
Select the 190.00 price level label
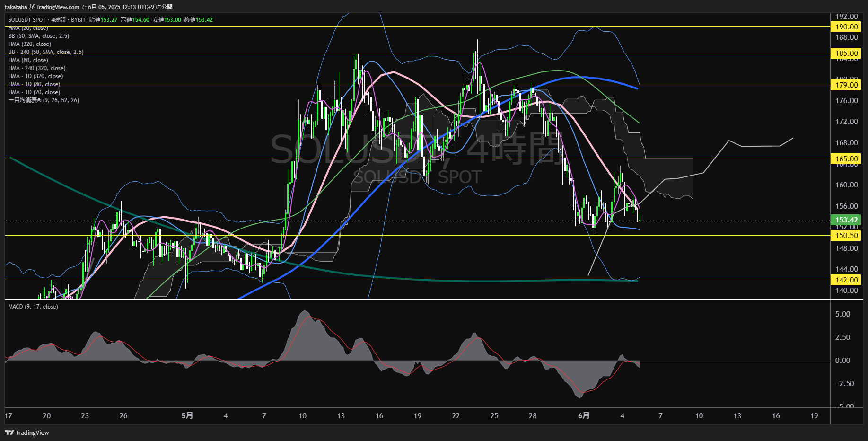click(x=846, y=27)
